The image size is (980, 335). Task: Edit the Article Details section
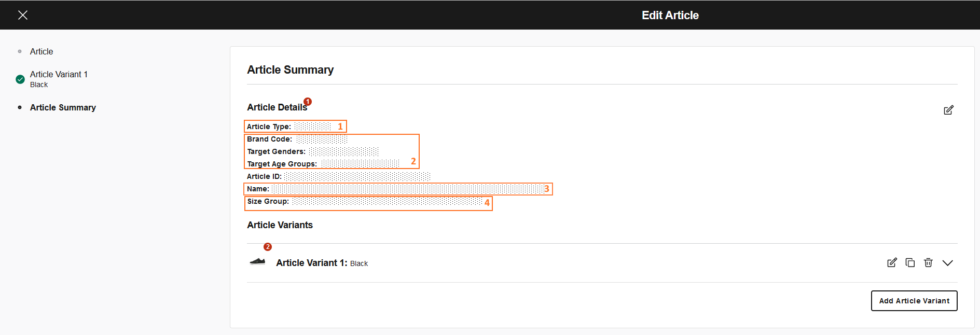[948, 110]
